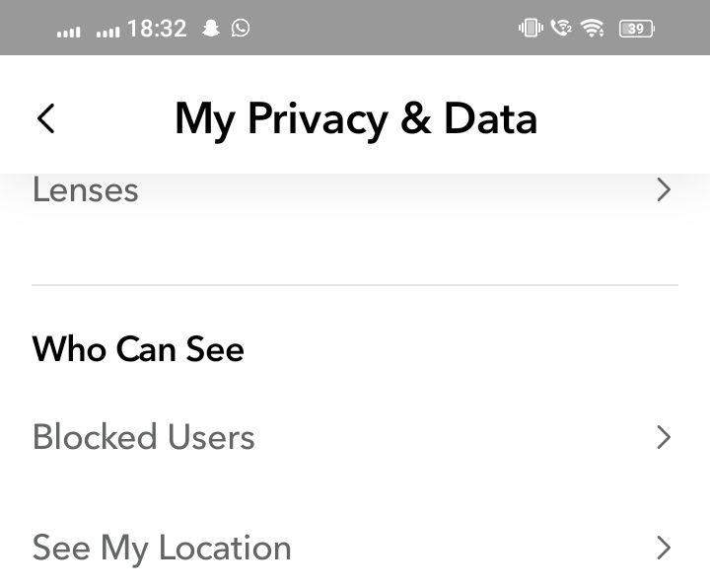The width and height of the screenshot is (710, 588).
Task: Tap the first SIM signal bars
Action: click(x=69, y=31)
